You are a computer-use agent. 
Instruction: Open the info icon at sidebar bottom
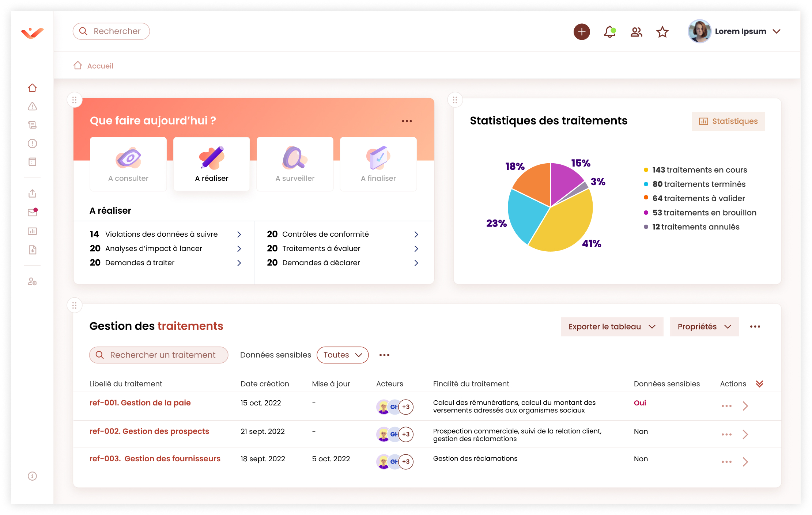pyautogui.click(x=32, y=476)
